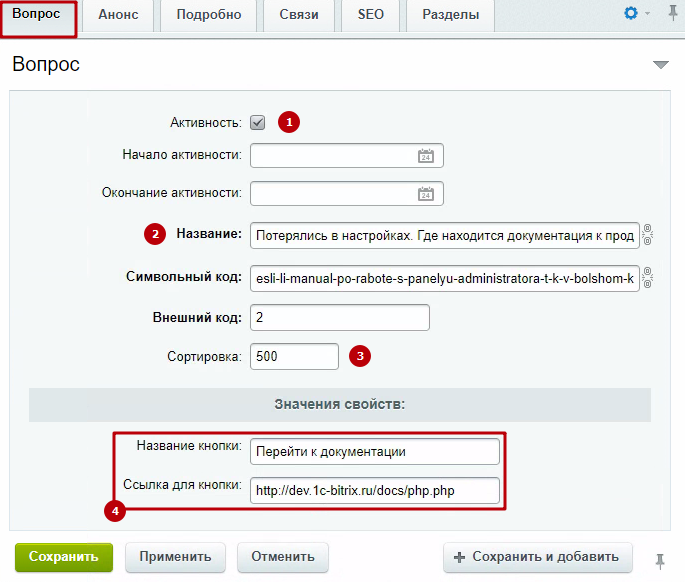The width and height of the screenshot is (685, 582).
Task: Click into the Ссылка для кнопки field
Action: click(x=374, y=490)
